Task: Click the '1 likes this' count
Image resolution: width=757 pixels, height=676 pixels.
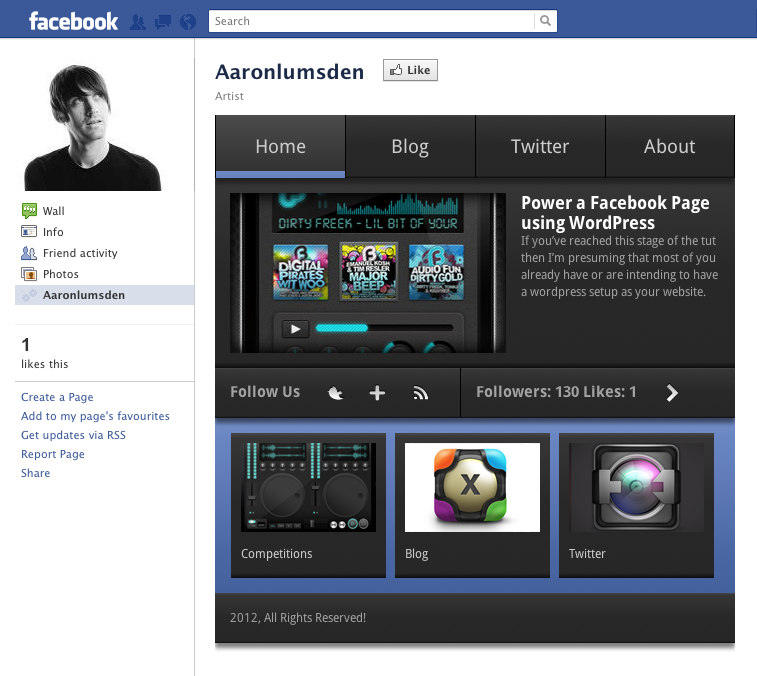Action: (x=44, y=353)
